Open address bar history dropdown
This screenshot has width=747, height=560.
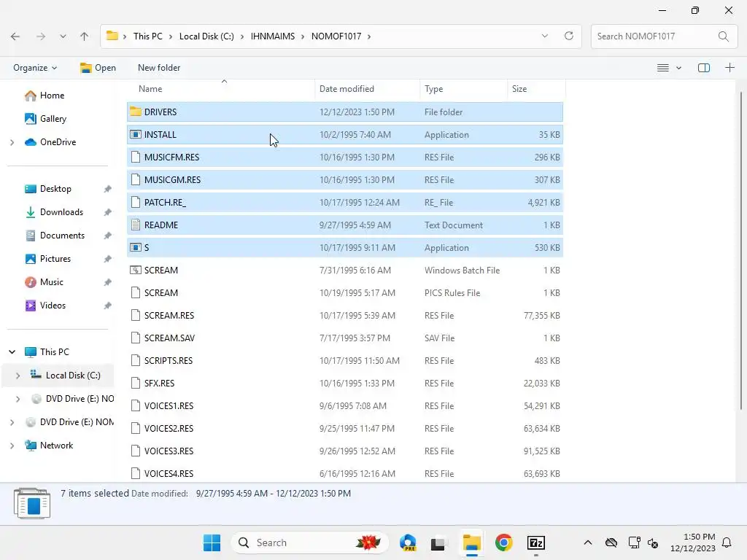click(544, 36)
